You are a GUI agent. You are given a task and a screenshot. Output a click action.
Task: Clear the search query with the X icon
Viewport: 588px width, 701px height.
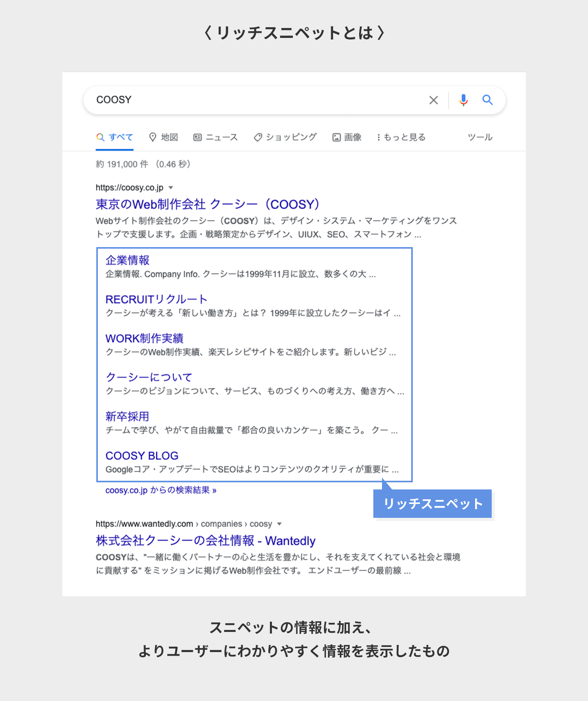tap(433, 100)
